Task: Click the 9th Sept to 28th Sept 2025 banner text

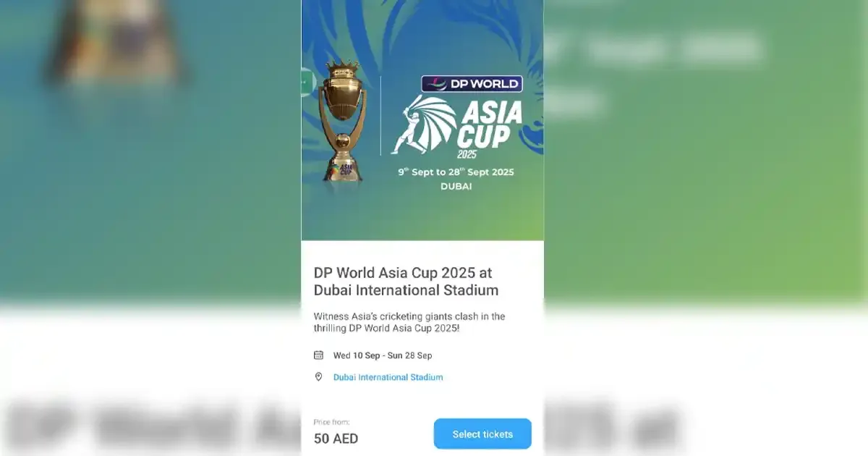Action: [456, 172]
